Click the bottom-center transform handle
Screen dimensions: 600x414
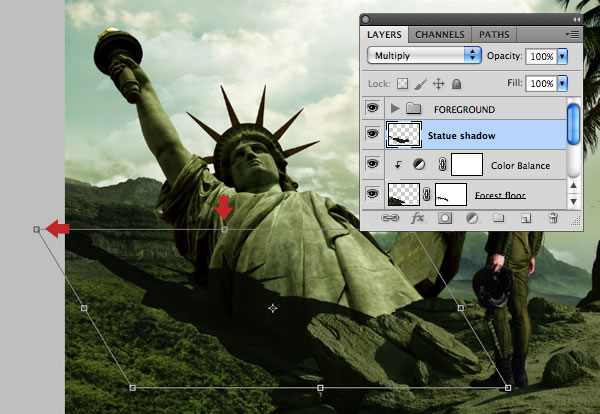coord(320,388)
